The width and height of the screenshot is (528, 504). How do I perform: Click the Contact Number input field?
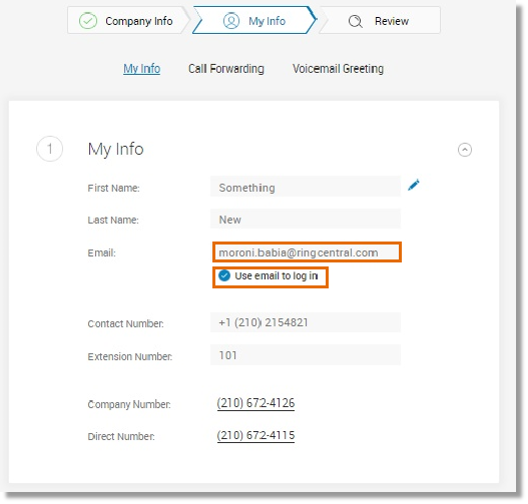pyautogui.click(x=305, y=323)
